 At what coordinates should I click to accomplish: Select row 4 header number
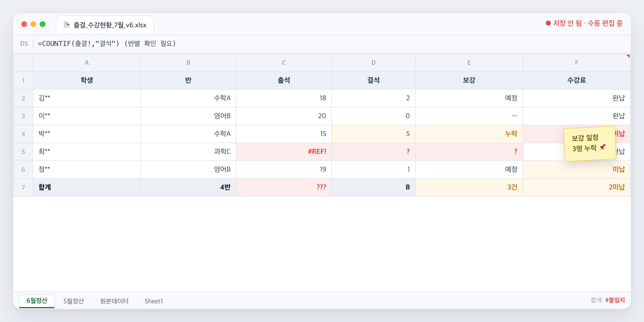(23, 134)
